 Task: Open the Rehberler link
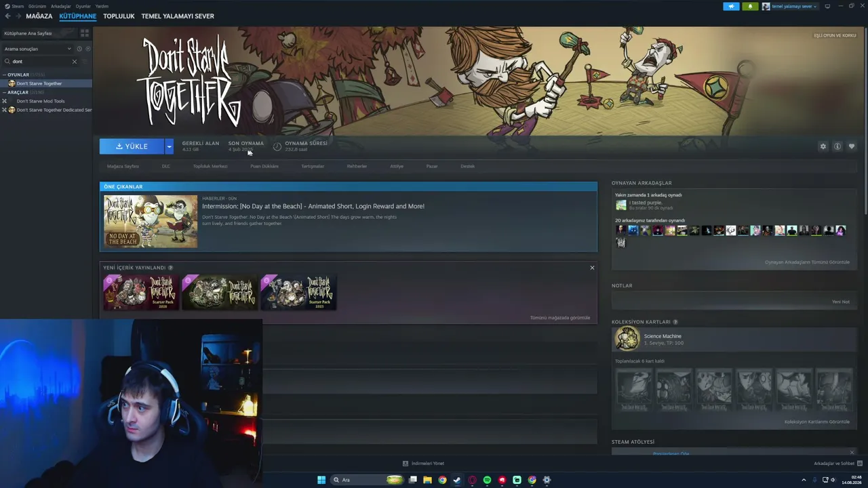point(357,166)
